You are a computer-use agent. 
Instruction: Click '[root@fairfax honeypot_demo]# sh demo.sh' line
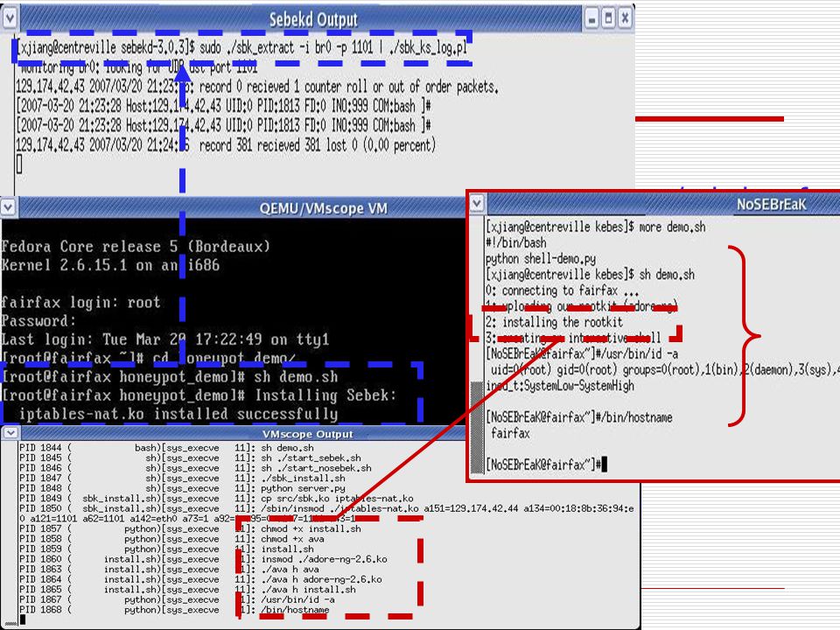coord(169,376)
